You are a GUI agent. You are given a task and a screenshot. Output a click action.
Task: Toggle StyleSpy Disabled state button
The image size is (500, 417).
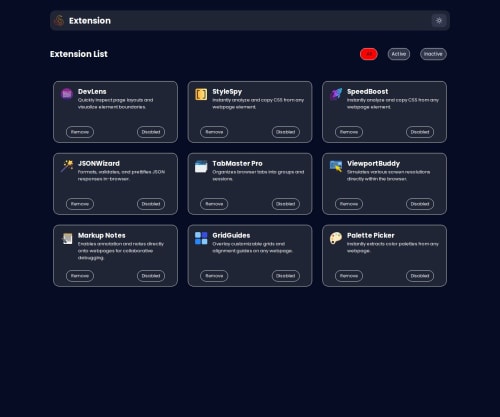(x=286, y=132)
